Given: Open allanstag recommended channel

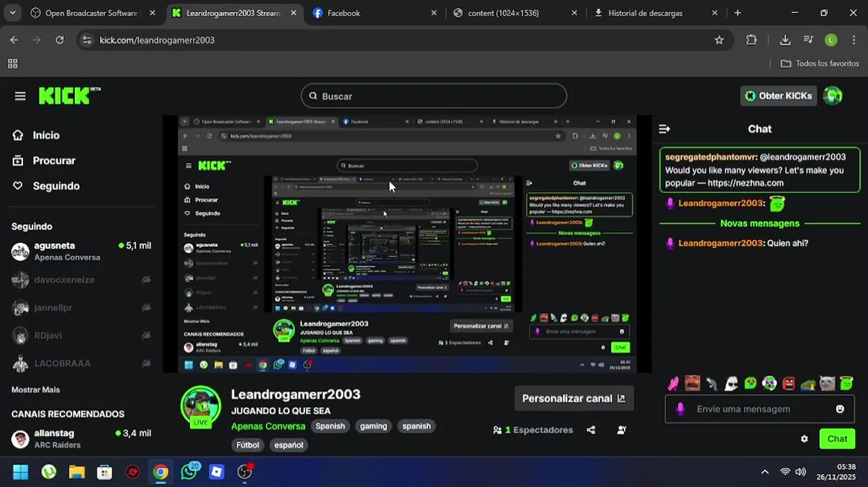Looking at the screenshot, I should tap(81, 438).
